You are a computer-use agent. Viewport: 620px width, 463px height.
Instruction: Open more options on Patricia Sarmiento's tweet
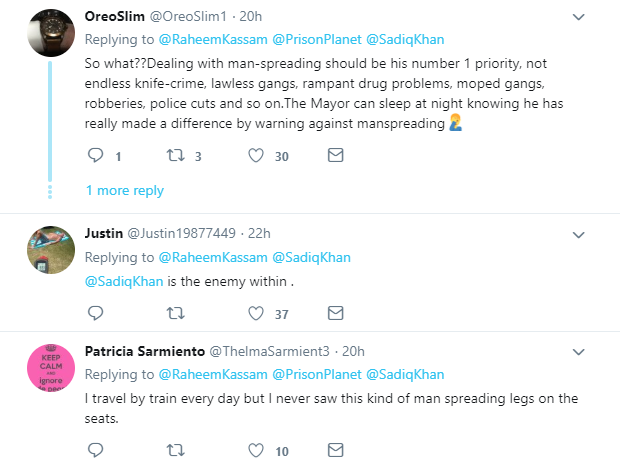[x=578, y=352]
